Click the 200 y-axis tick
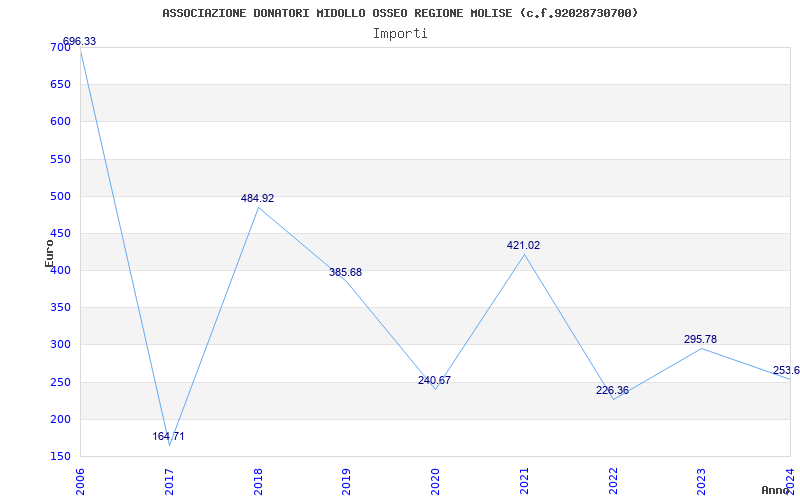Image resolution: width=800 pixels, height=500 pixels. (x=60, y=420)
